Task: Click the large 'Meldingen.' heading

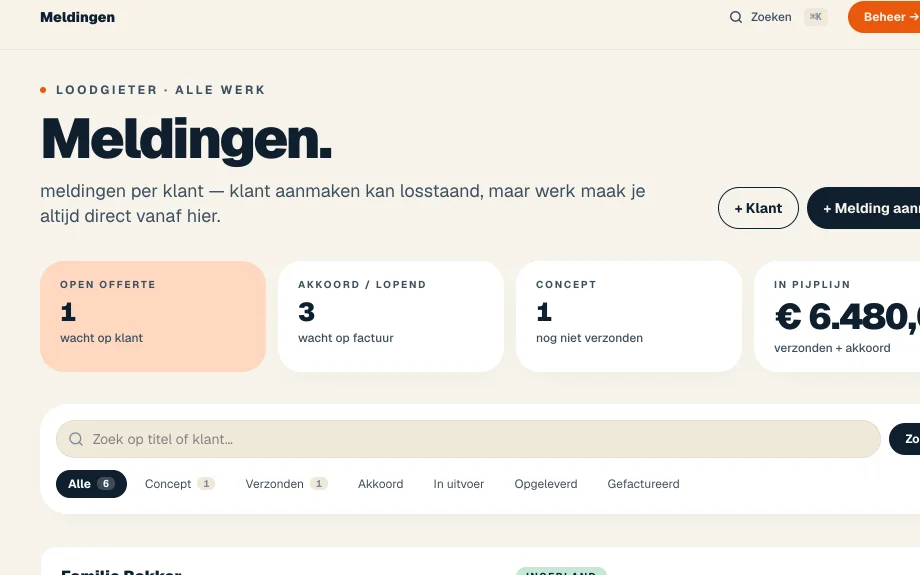Action: pos(187,140)
